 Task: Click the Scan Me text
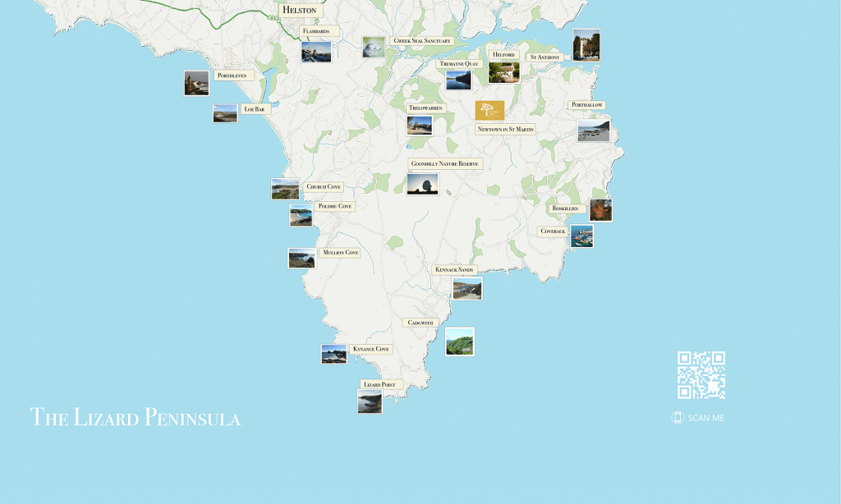(x=705, y=418)
